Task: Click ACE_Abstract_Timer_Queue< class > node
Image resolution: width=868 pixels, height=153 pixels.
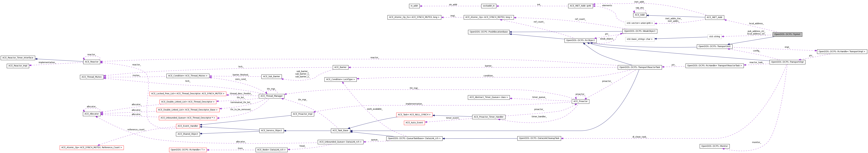Action: 489,97
